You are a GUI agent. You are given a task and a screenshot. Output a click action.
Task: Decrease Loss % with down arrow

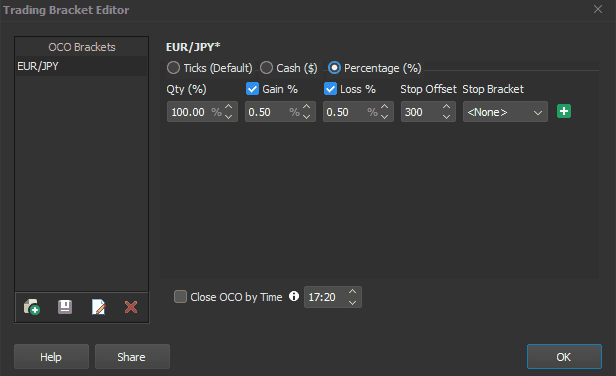[385, 117]
